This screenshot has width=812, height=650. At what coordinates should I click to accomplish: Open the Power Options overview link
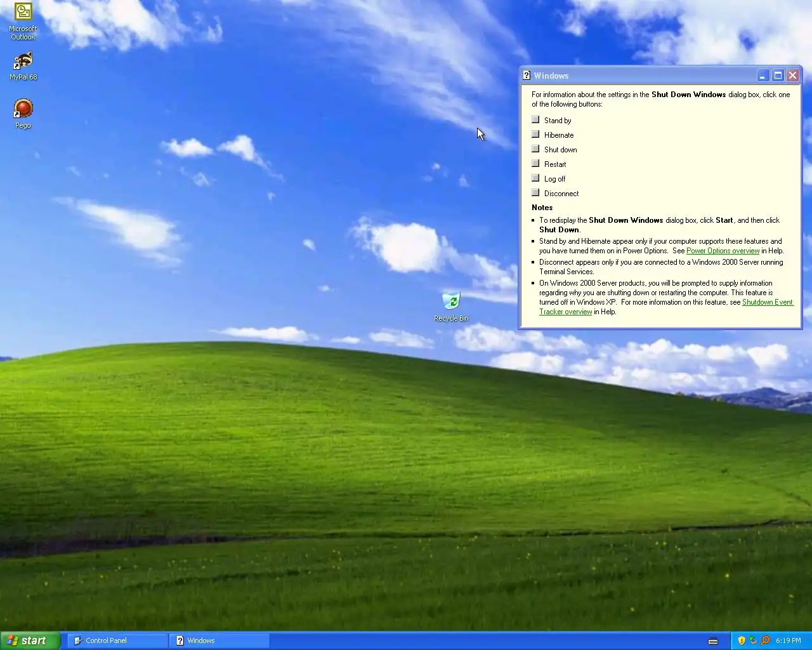723,251
